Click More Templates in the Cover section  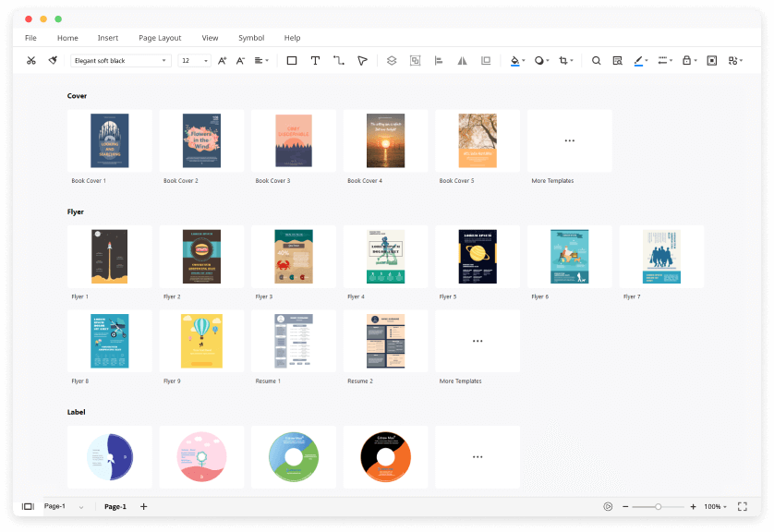pyautogui.click(x=569, y=141)
